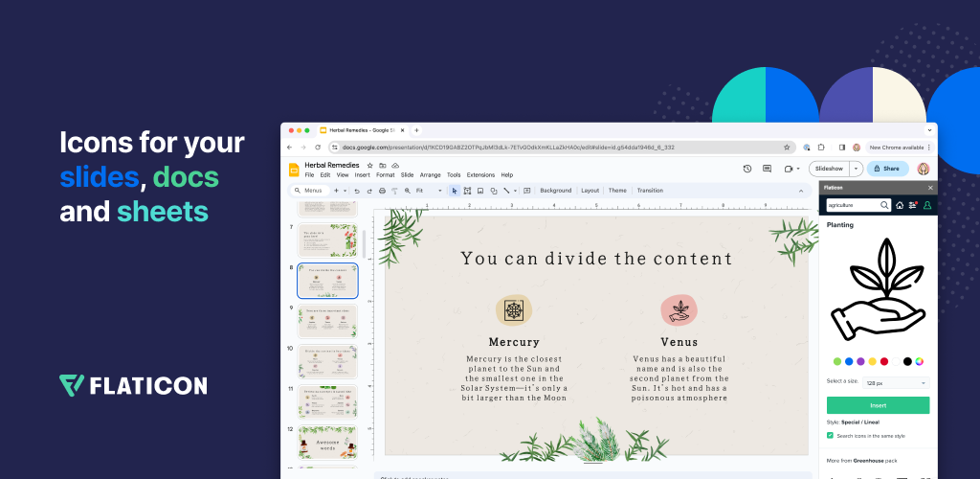This screenshot has height=479, width=980.
Task: Click the Herbal Remedies browser tab
Action: click(361, 130)
